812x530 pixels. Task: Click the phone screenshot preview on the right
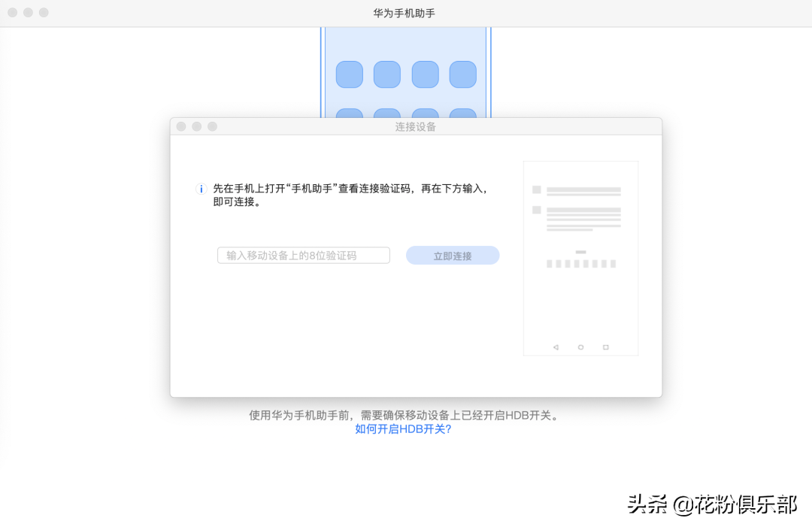click(x=580, y=257)
